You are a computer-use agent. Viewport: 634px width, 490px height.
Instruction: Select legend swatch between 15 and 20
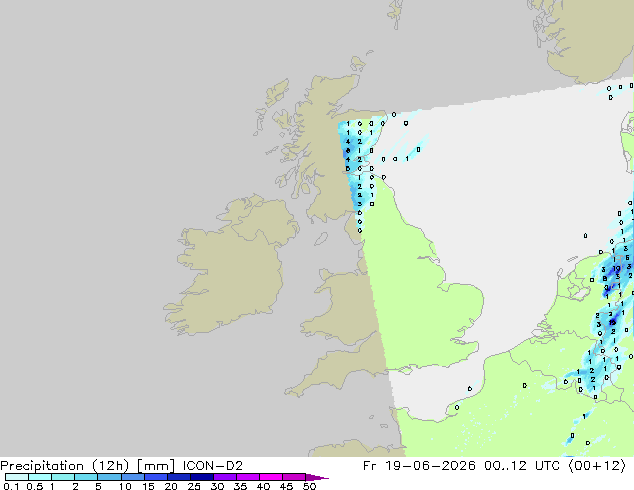click(x=156, y=477)
